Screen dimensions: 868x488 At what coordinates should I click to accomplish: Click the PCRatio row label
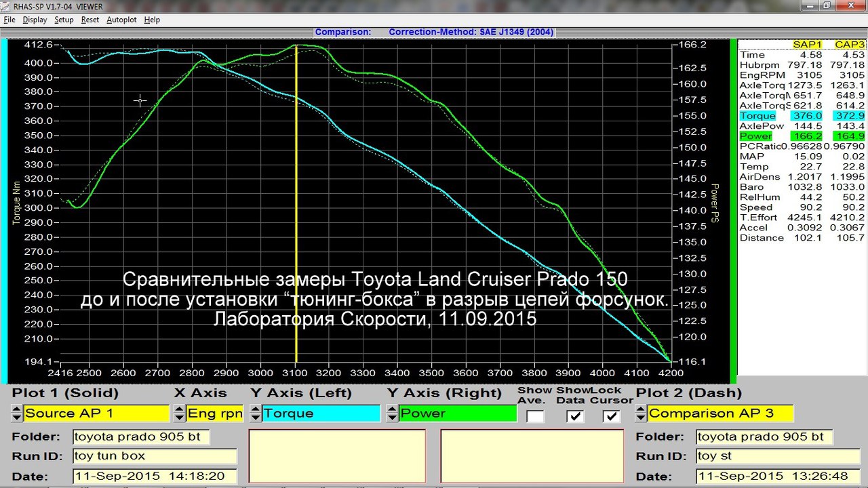click(759, 146)
